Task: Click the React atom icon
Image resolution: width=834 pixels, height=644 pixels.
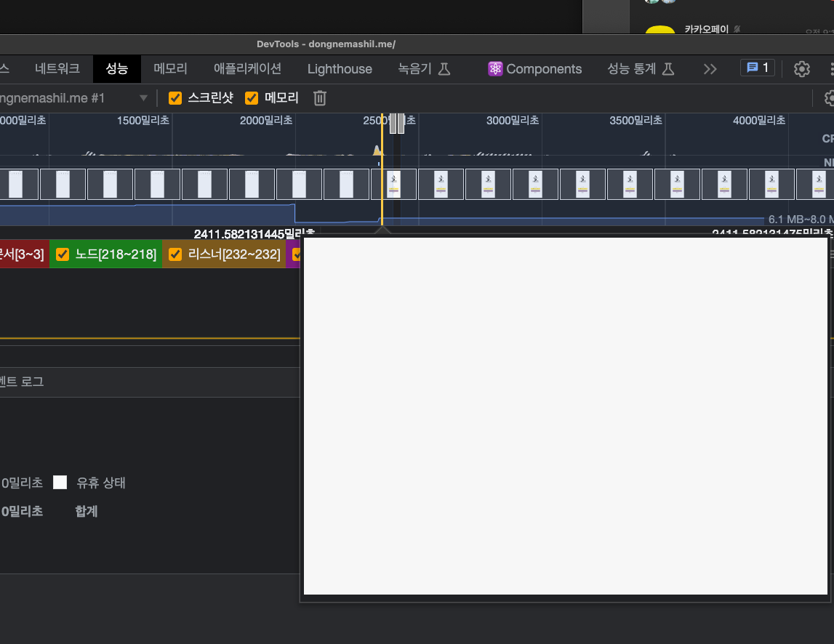Action: coord(495,69)
